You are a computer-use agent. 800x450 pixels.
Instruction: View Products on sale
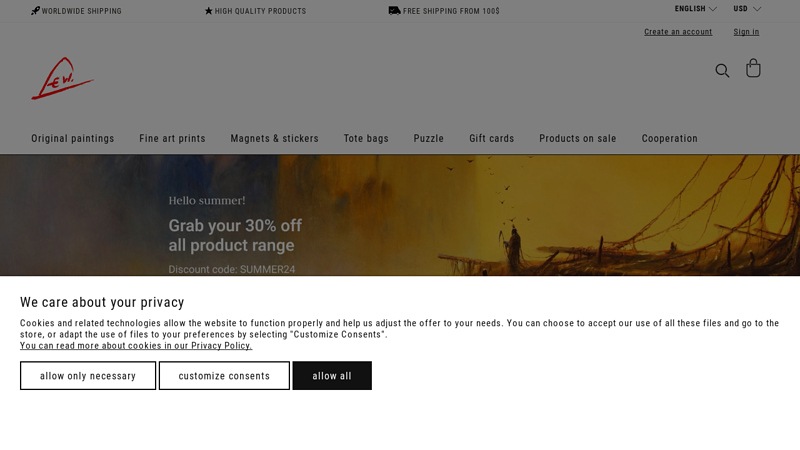click(578, 138)
